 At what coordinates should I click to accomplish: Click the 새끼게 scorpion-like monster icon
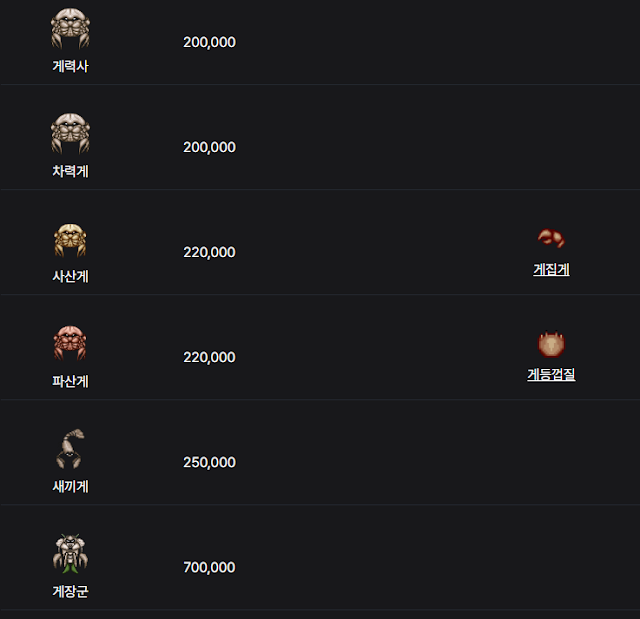click(x=70, y=449)
